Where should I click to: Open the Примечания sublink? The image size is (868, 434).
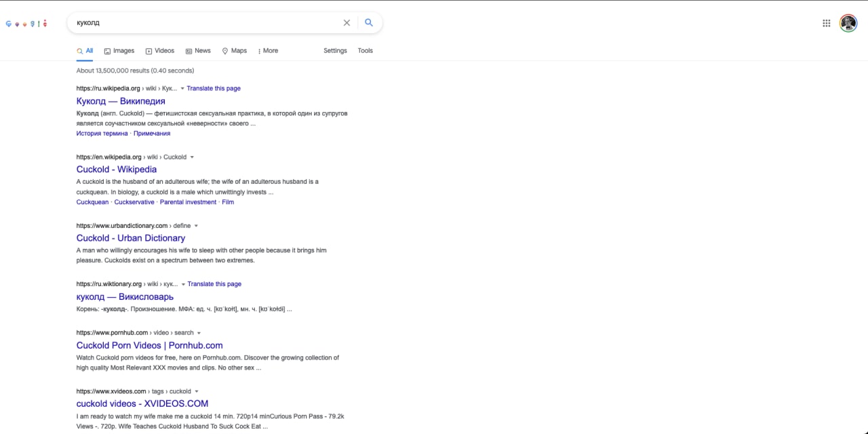(152, 134)
